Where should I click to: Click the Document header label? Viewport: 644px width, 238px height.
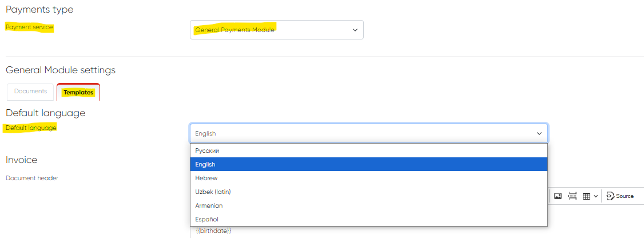(32, 178)
